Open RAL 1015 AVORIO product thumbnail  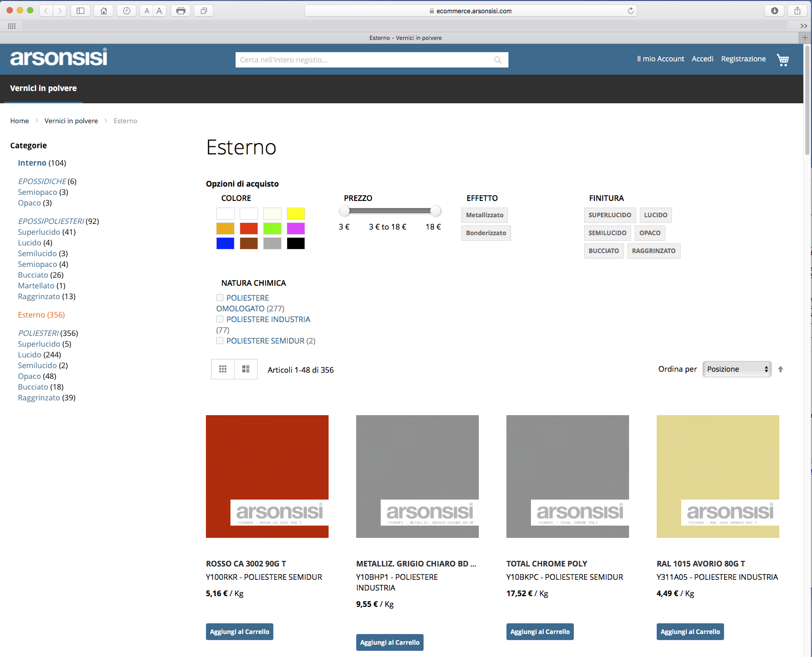tap(718, 477)
